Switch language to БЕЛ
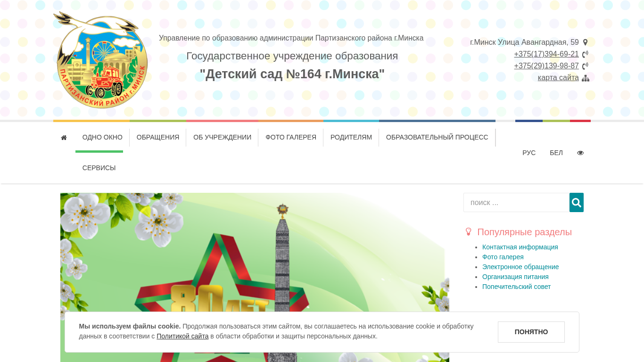 coord(556,153)
